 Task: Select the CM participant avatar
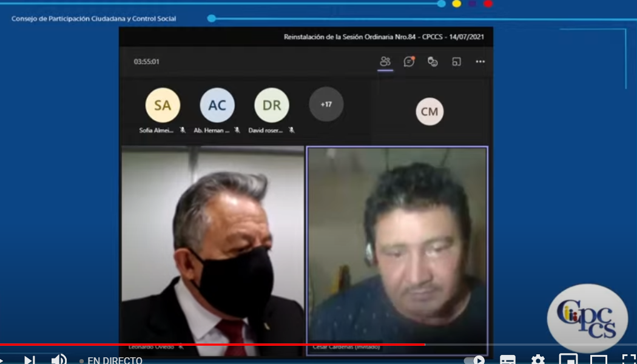tap(430, 111)
